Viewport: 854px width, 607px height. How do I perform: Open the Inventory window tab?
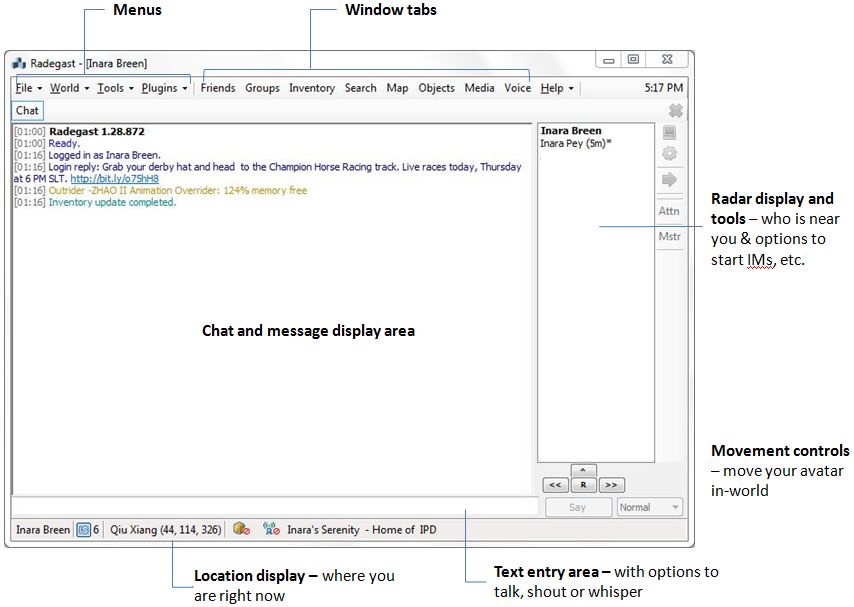tap(312, 88)
